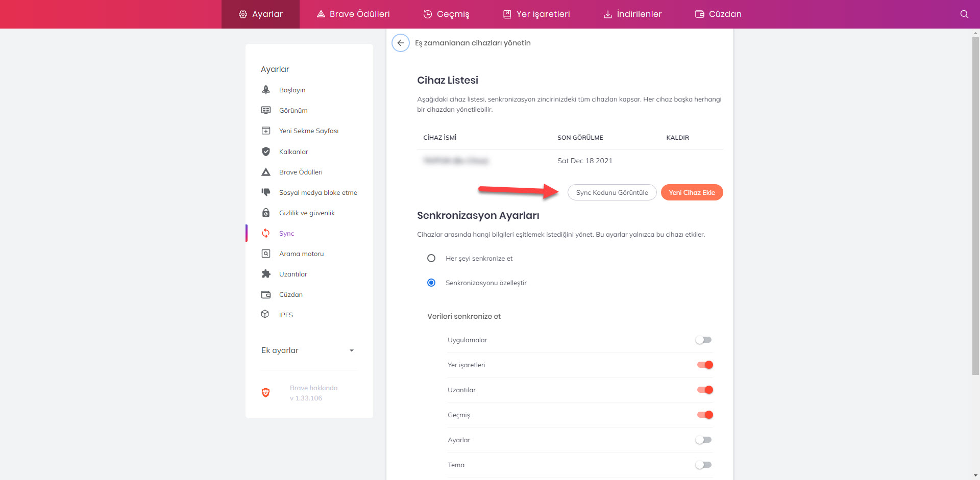Click the IPFS cube icon
This screenshot has height=480, width=980.
tap(265, 314)
